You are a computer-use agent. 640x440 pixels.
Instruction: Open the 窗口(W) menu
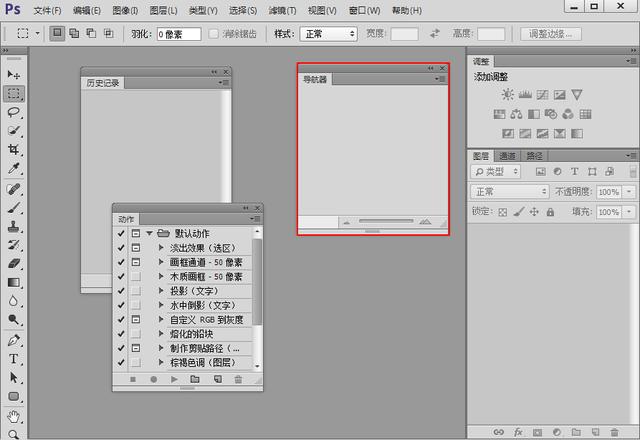click(364, 10)
